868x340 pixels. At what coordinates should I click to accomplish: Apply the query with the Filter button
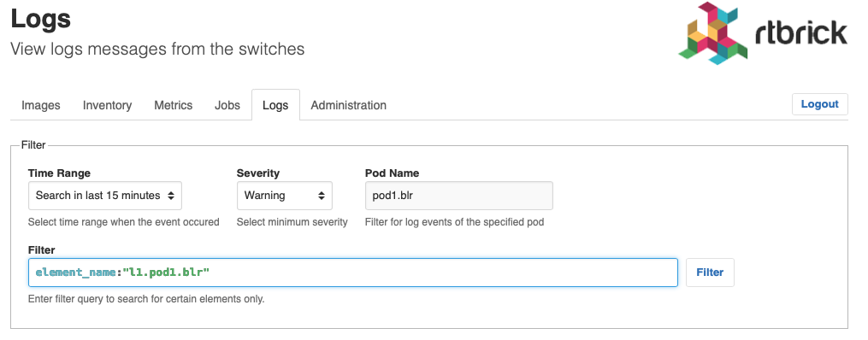click(711, 273)
